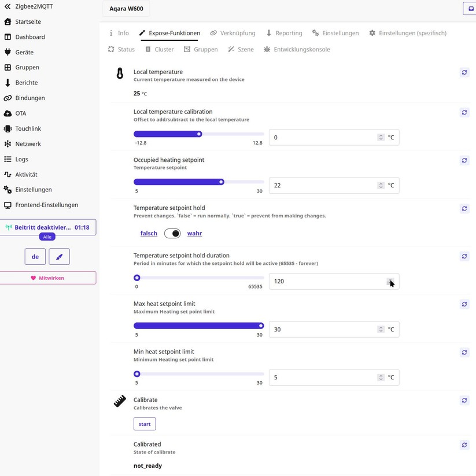This screenshot has height=476, width=476.
Task: Toggle the Temperature setpoint hold switch
Action: click(x=172, y=233)
